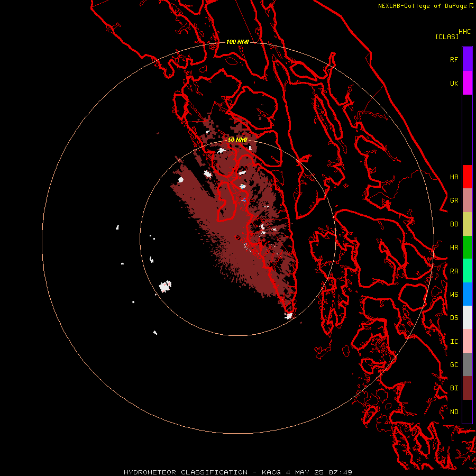
Task: Click the UK legend label
Action: click(x=454, y=83)
